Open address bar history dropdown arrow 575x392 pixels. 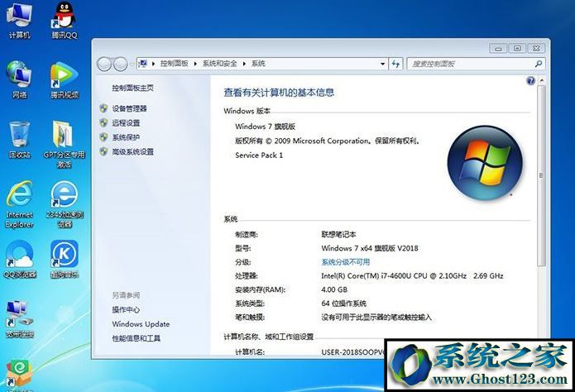382,64
